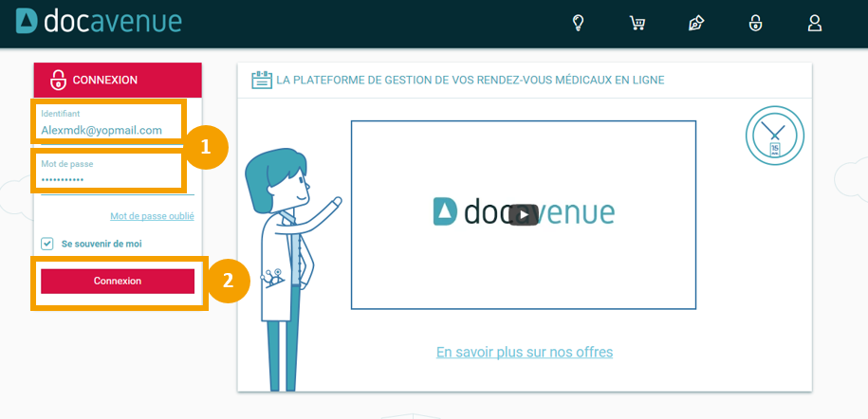This screenshot has height=419, width=868.
Task: Click the lightbulb icon in top bar
Action: [x=578, y=24]
